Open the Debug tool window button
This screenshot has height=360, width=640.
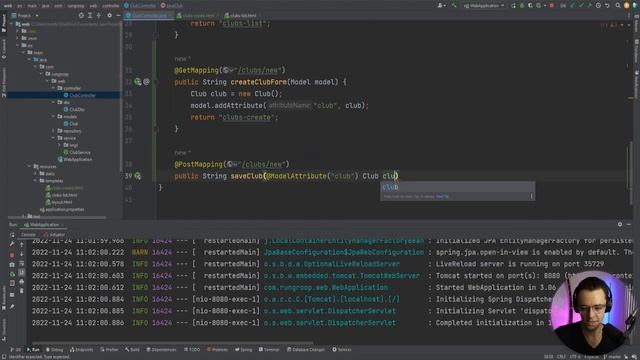pos(55,350)
